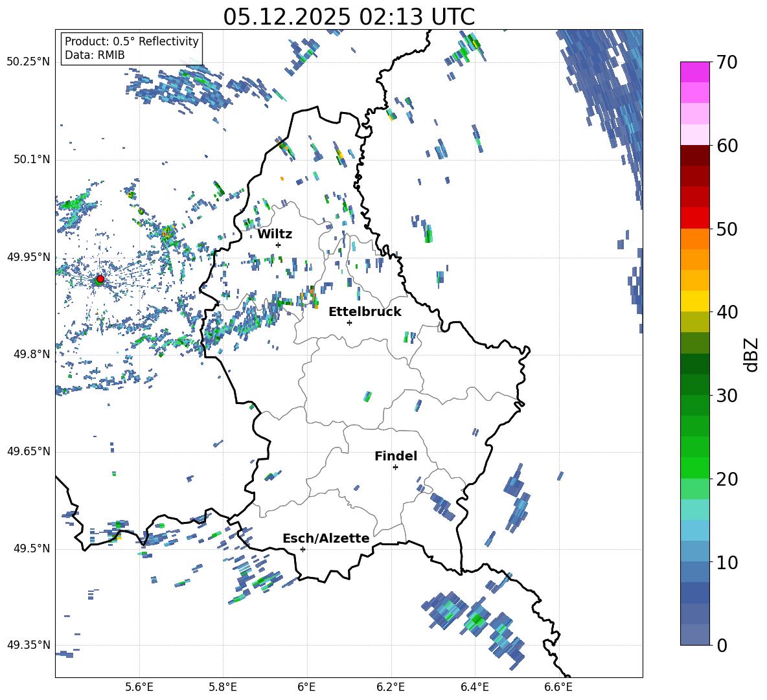
Task: Click the Esch/Alzette location cross marker
Action: tap(303, 549)
